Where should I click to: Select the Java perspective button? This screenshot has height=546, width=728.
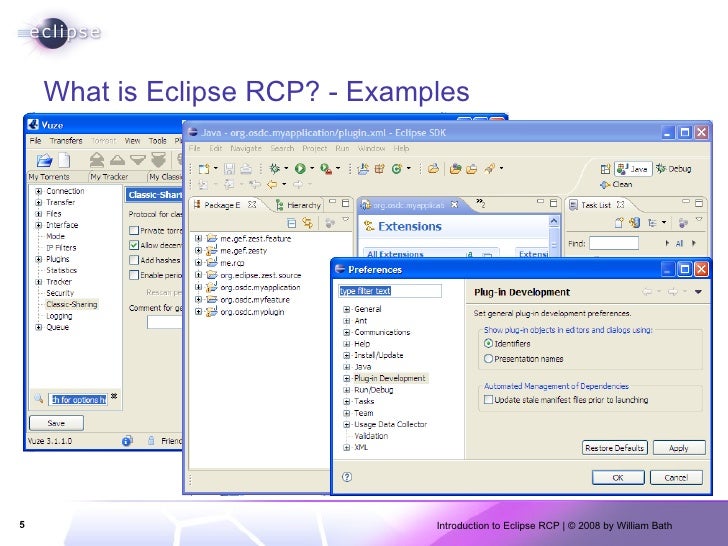coord(633,169)
